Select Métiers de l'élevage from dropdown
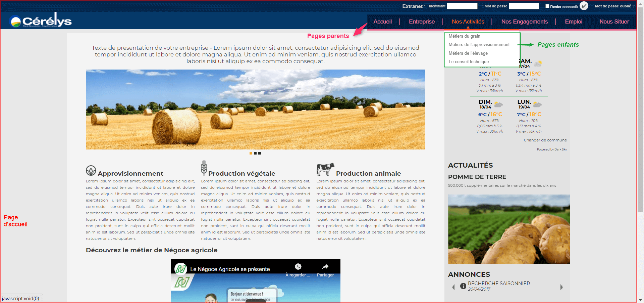 click(x=468, y=53)
